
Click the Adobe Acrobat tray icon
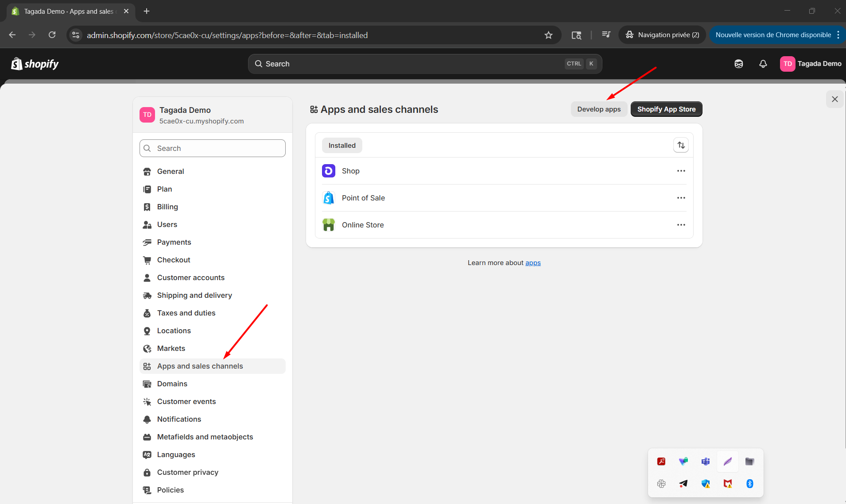[x=661, y=462]
